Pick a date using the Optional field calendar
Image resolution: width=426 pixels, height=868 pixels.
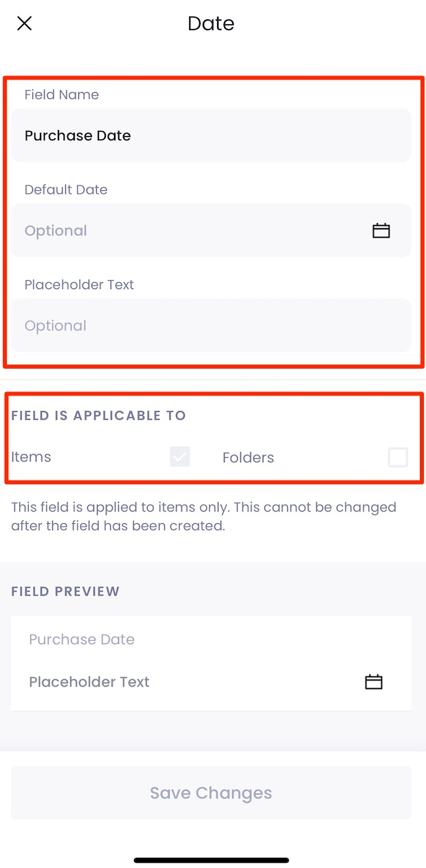coord(381,230)
